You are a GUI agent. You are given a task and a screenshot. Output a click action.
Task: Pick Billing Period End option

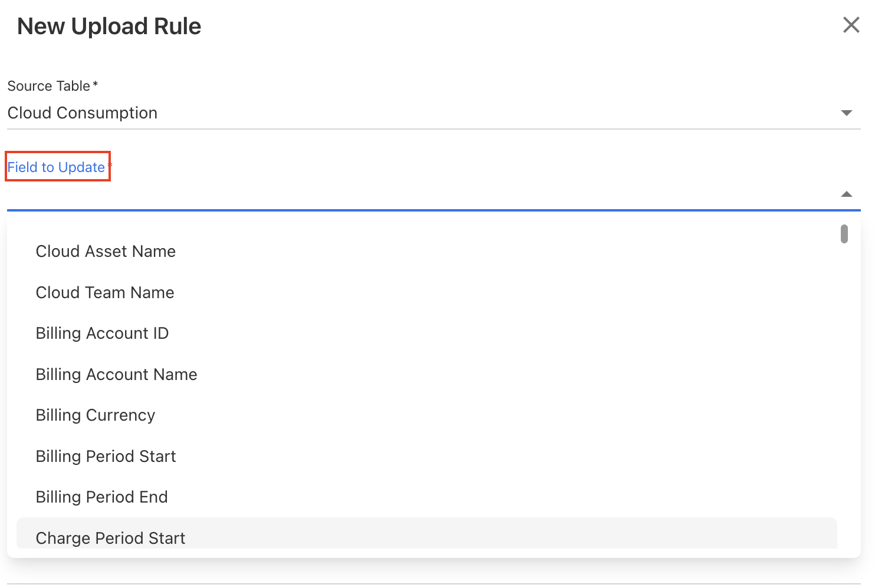click(x=101, y=497)
